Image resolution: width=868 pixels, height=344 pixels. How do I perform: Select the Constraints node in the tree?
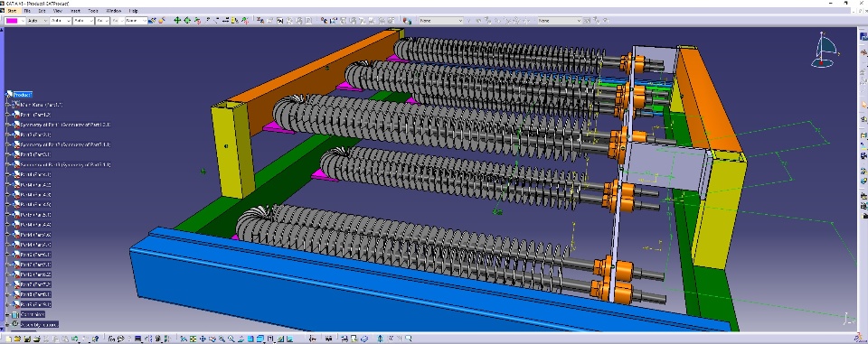click(32, 314)
